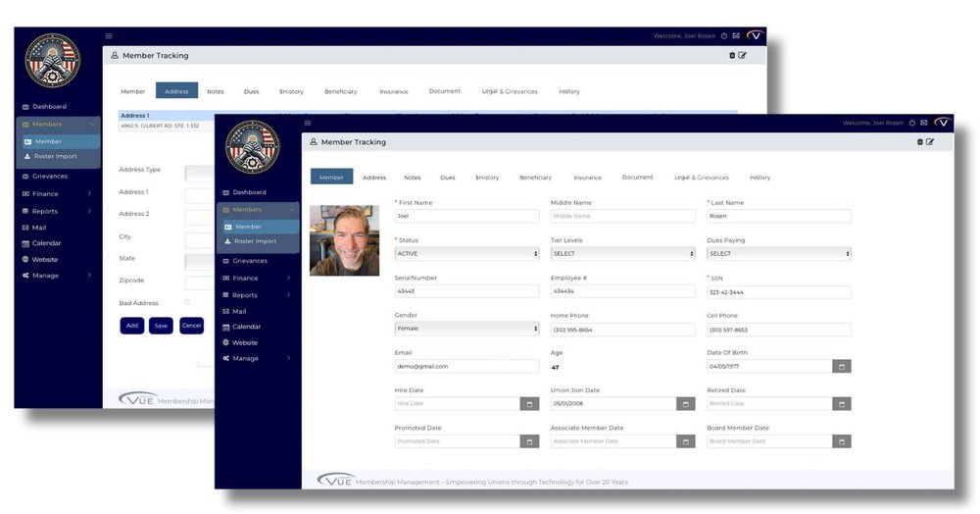Switch to the Member tab in the back window
This screenshot has width=980, height=514.
coord(133,91)
